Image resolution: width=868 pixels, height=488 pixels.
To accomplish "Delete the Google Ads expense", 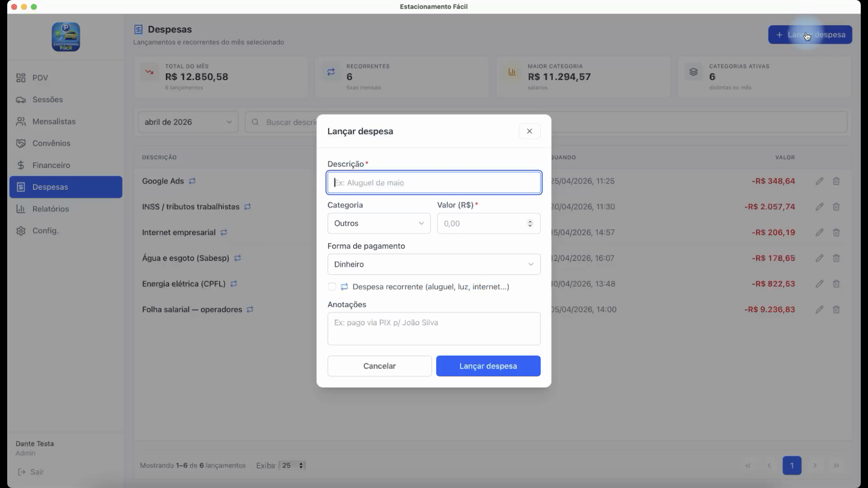I will coord(836,181).
